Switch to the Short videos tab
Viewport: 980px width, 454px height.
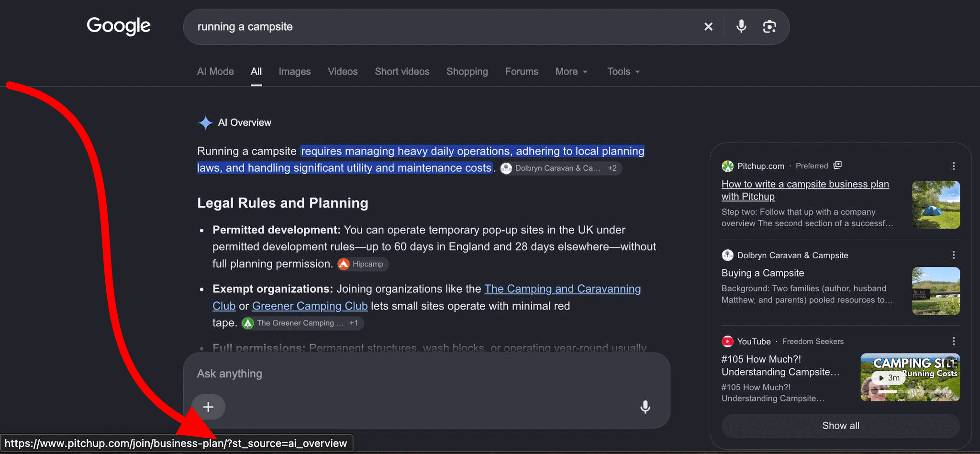coord(402,72)
